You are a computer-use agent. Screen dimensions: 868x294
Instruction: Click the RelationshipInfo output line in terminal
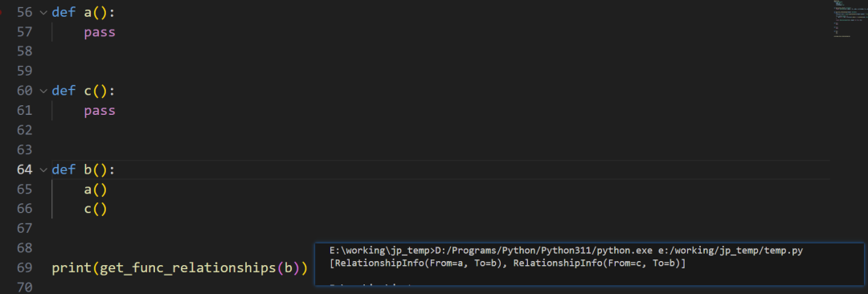[x=508, y=263]
